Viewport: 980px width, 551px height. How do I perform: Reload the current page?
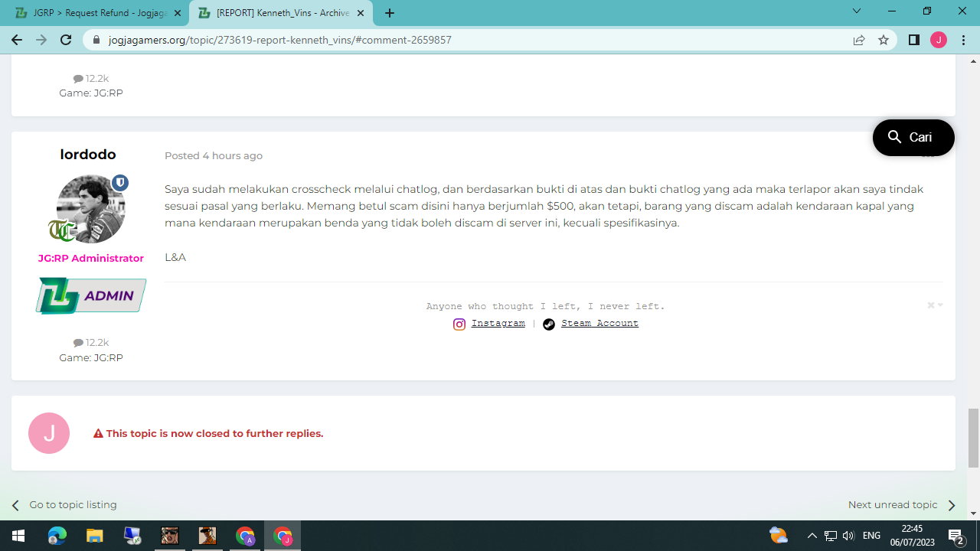66,40
